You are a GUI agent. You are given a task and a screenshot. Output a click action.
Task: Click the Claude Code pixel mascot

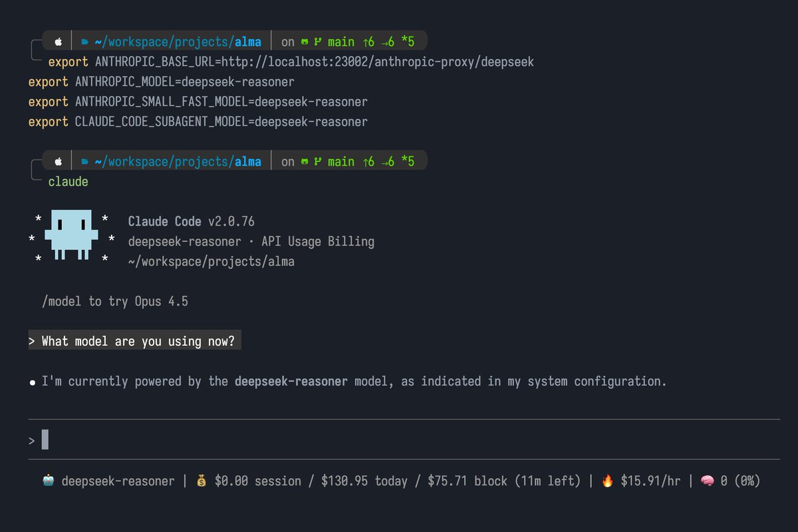point(71,235)
